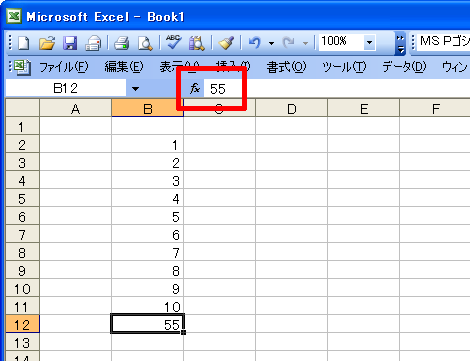Expand the Name Box dropdown arrow
This screenshot has width=470, height=361.
coord(135,89)
